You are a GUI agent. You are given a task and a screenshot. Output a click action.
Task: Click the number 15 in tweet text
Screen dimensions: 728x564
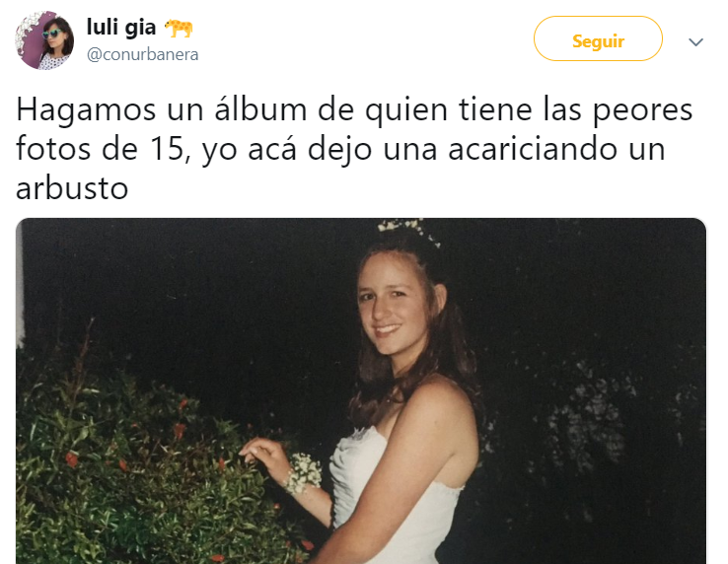click(170, 149)
